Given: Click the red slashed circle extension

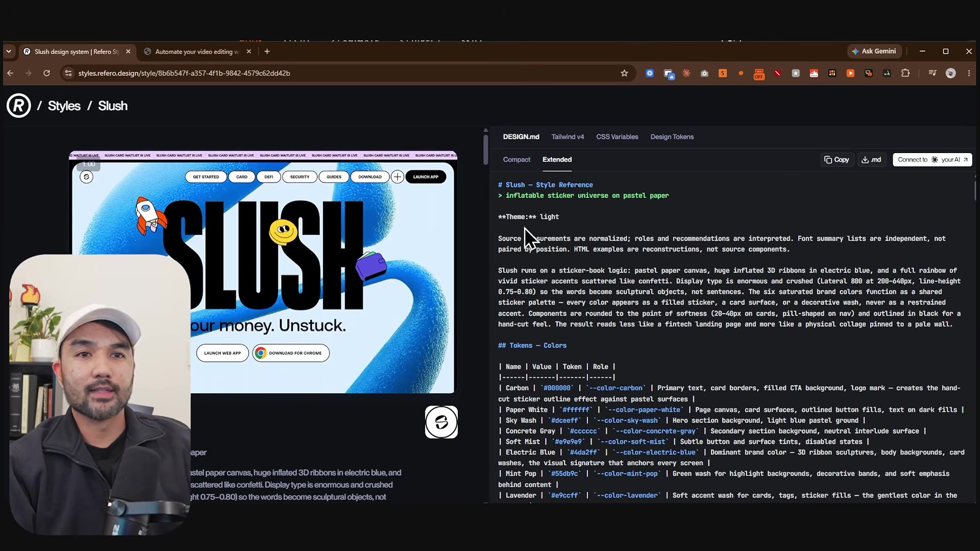Looking at the screenshot, I should [x=777, y=73].
